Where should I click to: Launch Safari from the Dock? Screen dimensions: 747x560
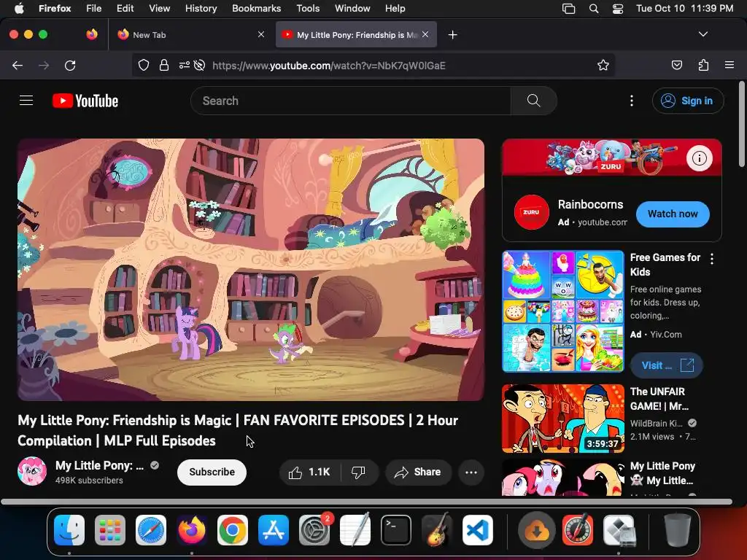point(151,530)
